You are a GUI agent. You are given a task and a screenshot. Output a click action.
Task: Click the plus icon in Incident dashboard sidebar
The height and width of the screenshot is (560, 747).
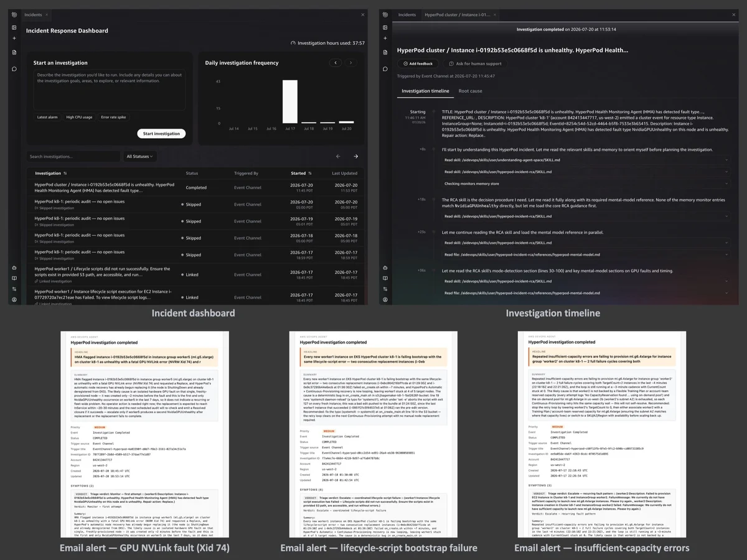coord(14,39)
